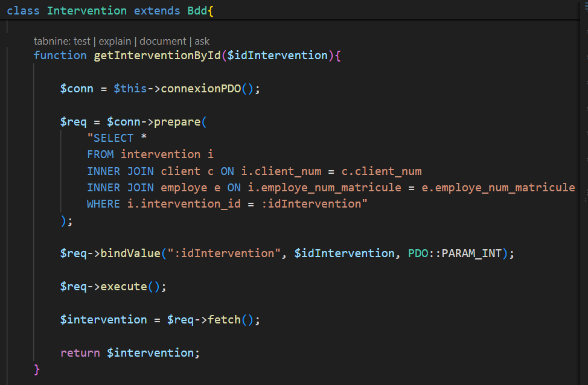
Task: Click the WHERE keyword in SQL query
Action: tap(103, 204)
